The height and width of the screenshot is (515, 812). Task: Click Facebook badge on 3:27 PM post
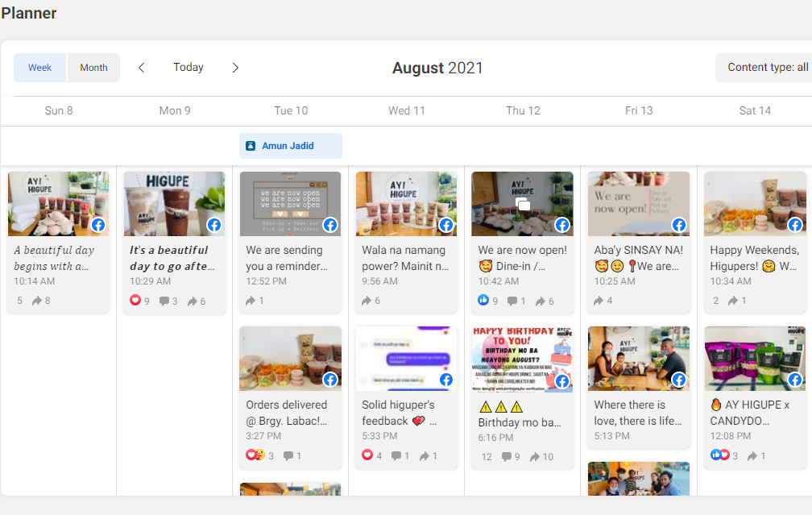330,380
